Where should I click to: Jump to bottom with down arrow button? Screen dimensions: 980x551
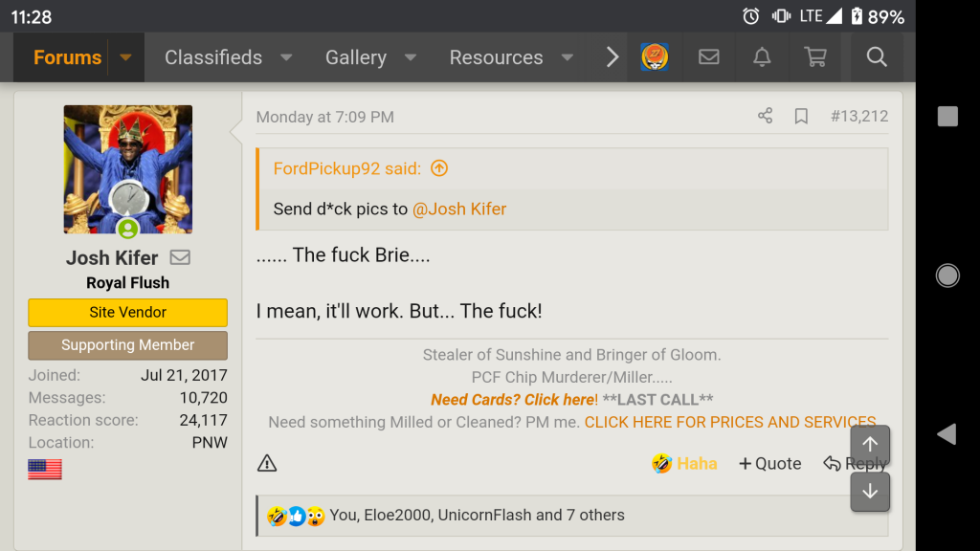[870, 493]
